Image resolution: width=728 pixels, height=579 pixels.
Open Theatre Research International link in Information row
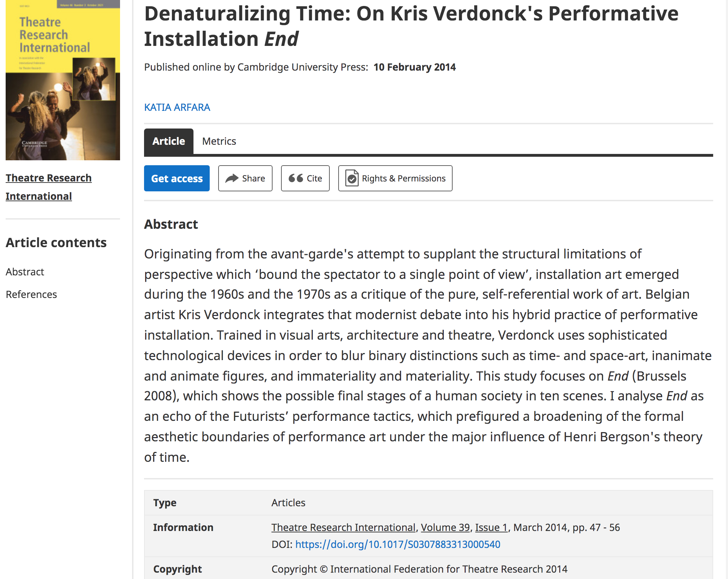tap(343, 527)
